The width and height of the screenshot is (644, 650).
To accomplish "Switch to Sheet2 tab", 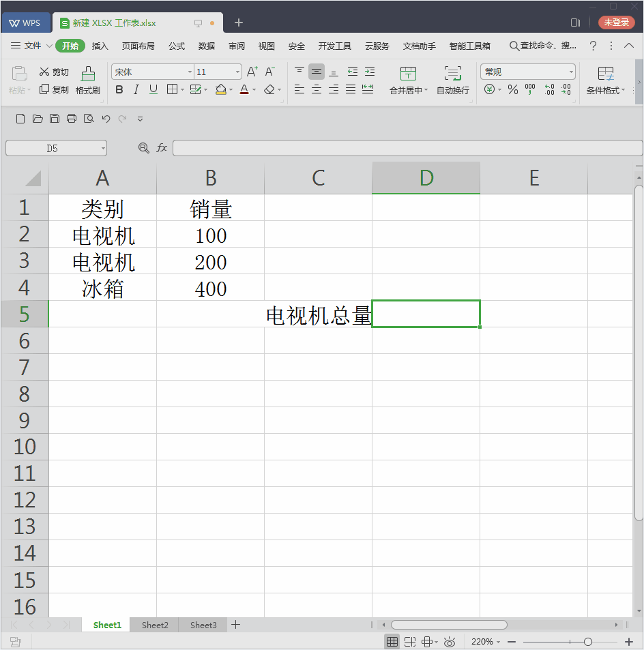I will pyautogui.click(x=155, y=625).
